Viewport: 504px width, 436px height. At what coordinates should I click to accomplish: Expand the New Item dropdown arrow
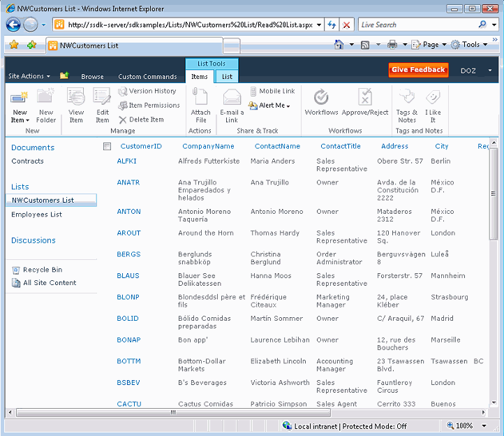(x=27, y=120)
